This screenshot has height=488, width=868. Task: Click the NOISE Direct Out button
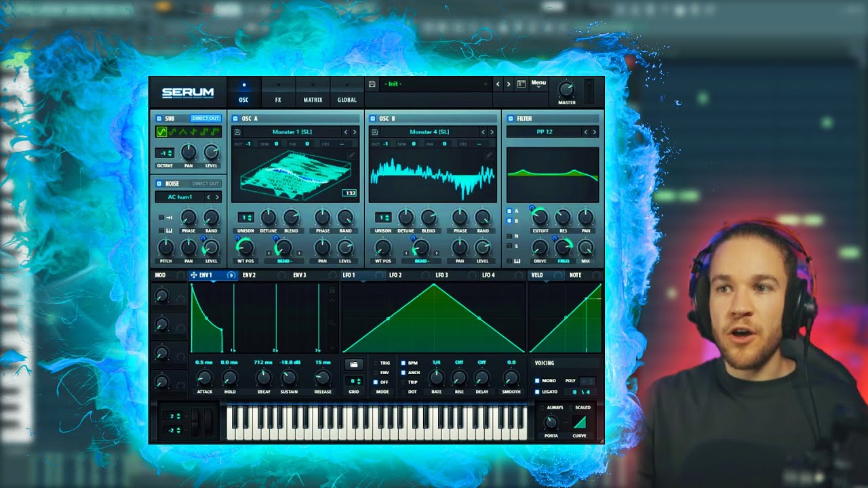point(205,183)
